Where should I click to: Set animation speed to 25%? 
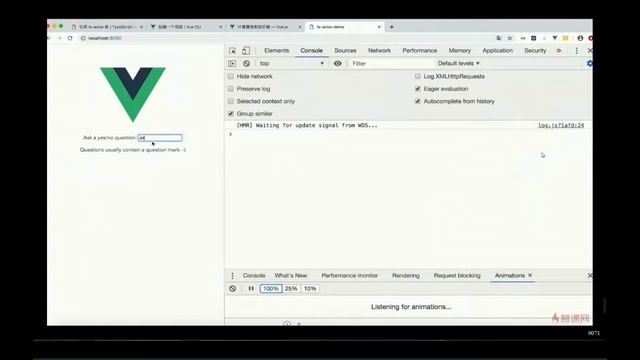click(x=291, y=289)
